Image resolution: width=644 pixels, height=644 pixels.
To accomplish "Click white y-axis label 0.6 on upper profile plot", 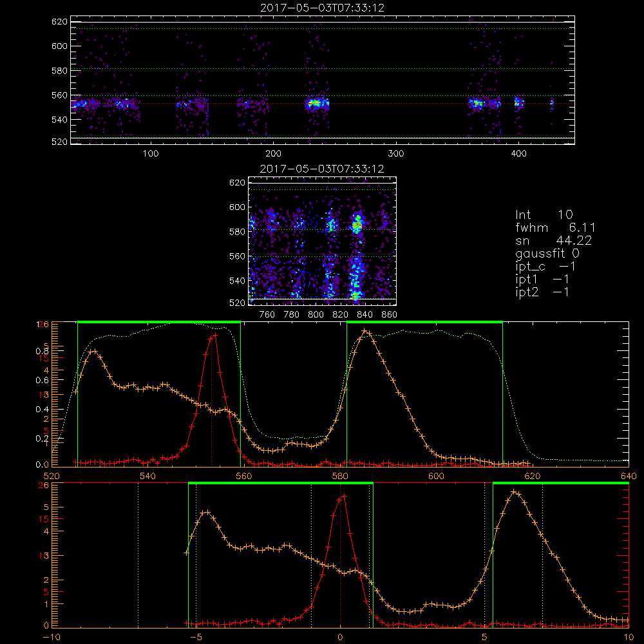I will [x=42, y=381].
